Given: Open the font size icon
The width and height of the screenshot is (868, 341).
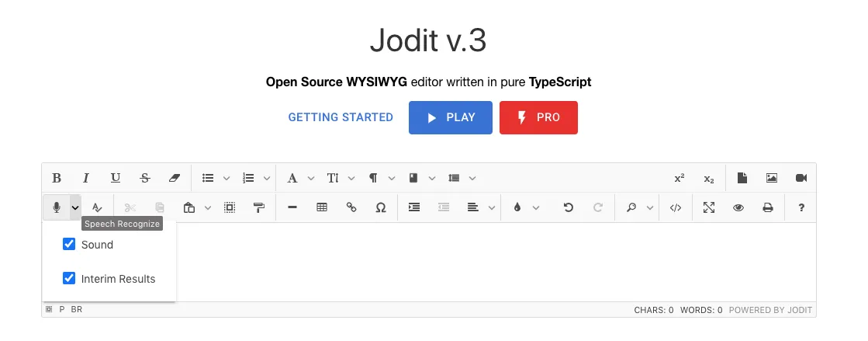Looking at the screenshot, I should [x=333, y=178].
